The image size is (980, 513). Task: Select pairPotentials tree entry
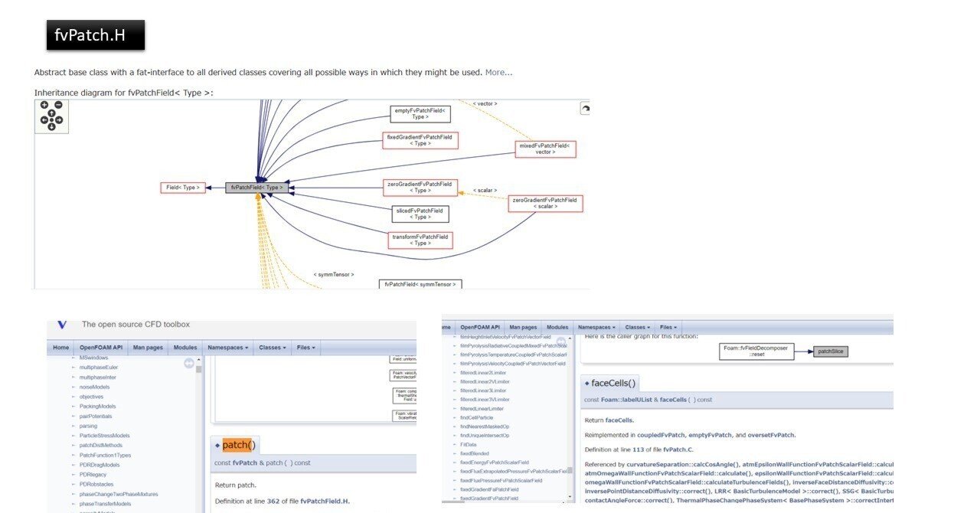click(95, 416)
